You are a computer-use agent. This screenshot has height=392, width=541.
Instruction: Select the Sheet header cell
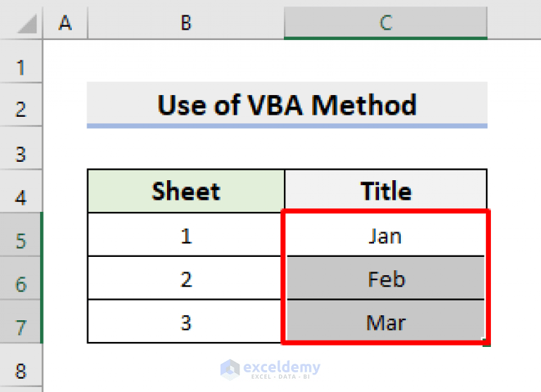[x=186, y=191]
